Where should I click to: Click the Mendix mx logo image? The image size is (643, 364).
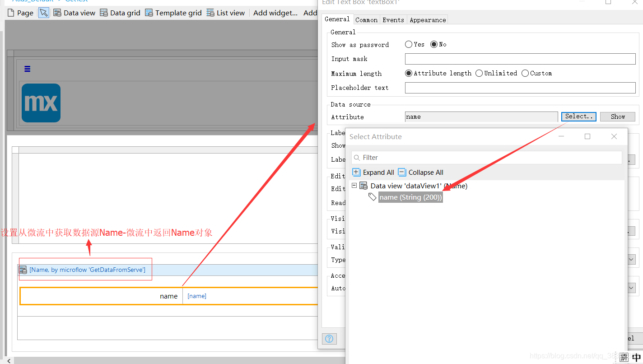(x=41, y=103)
